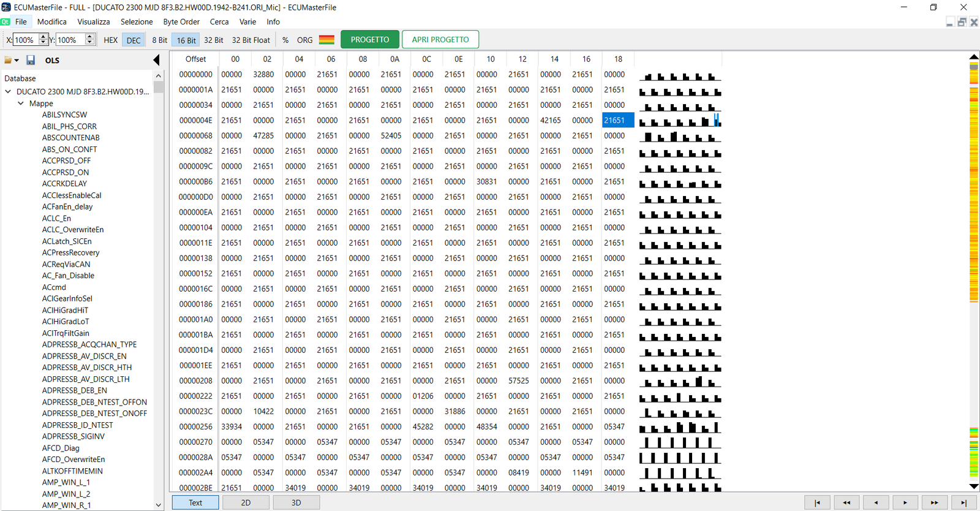Switch to the 3D view tab
The width and height of the screenshot is (980, 511).
pyautogui.click(x=296, y=502)
